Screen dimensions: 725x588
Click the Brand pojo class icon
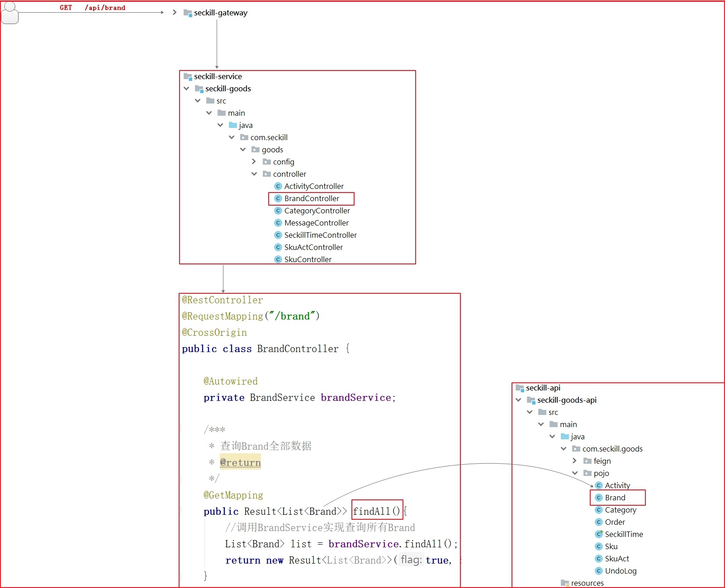point(599,498)
